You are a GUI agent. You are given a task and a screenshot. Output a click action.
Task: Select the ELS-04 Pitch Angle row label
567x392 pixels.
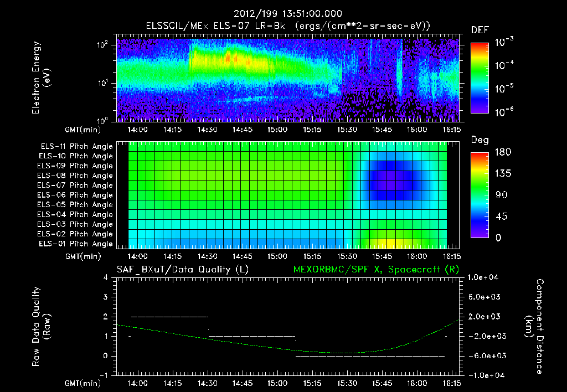(75, 214)
